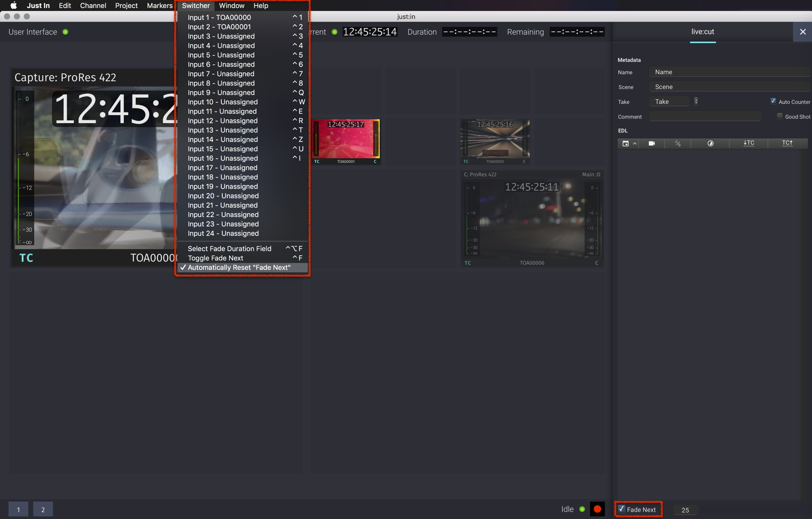Select the TOA00005 channel thumbnail
This screenshot has width=812, height=519.
[495, 142]
